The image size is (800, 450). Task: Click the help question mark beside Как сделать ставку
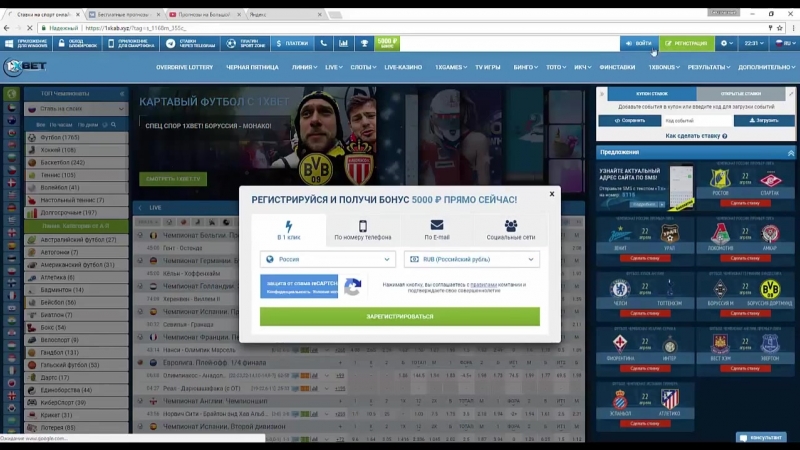(x=724, y=136)
